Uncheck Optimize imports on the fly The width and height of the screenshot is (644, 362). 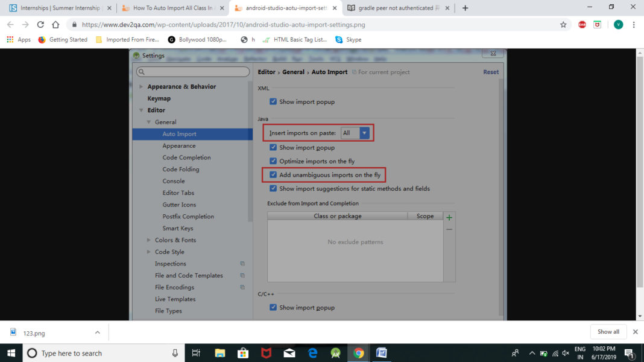(273, 161)
